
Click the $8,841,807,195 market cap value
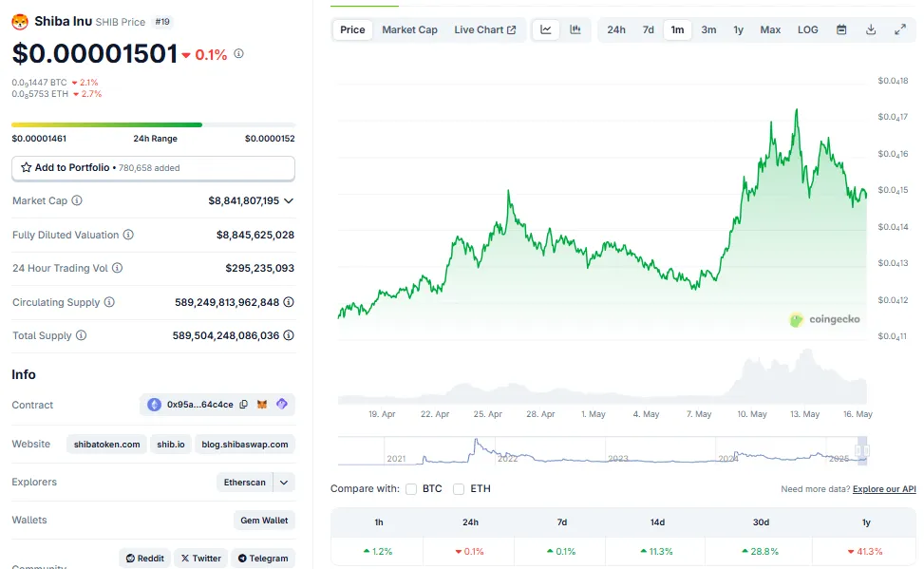point(244,200)
